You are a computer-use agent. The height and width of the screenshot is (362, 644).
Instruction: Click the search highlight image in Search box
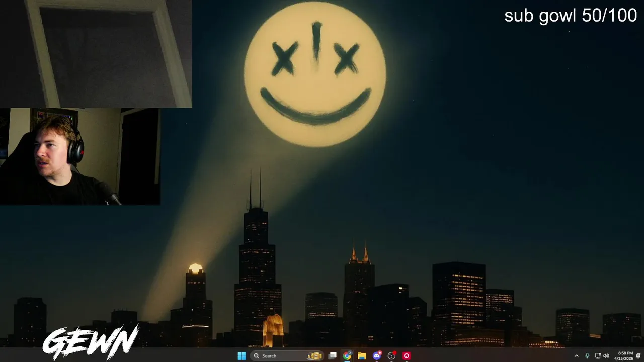coord(315,356)
